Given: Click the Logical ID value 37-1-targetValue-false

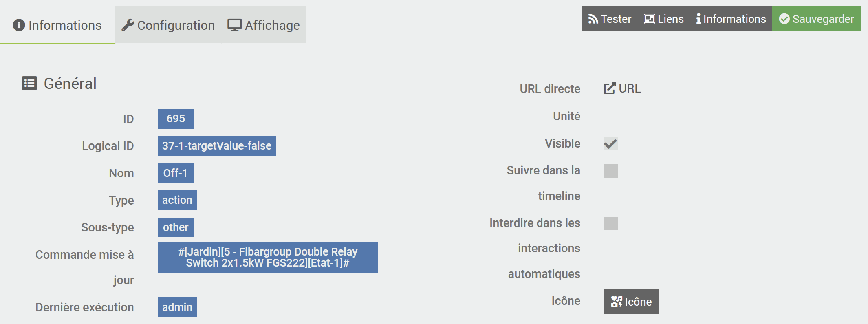Looking at the screenshot, I should (x=216, y=146).
